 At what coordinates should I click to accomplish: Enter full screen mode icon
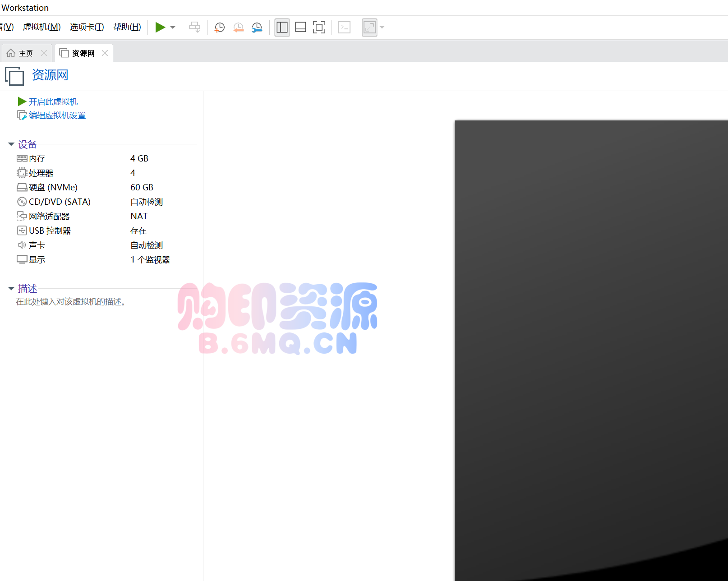click(319, 28)
